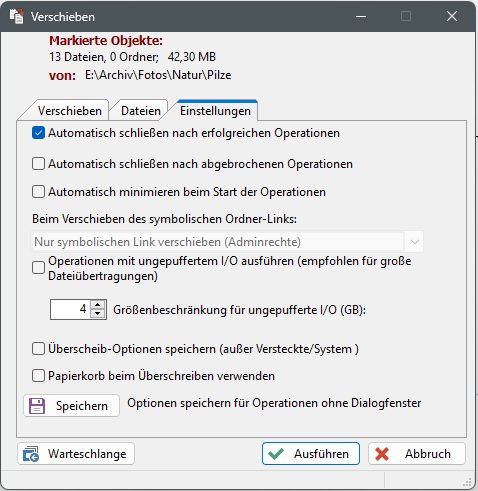Click the dropdown chevron for symbolic links

pyautogui.click(x=415, y=242)
